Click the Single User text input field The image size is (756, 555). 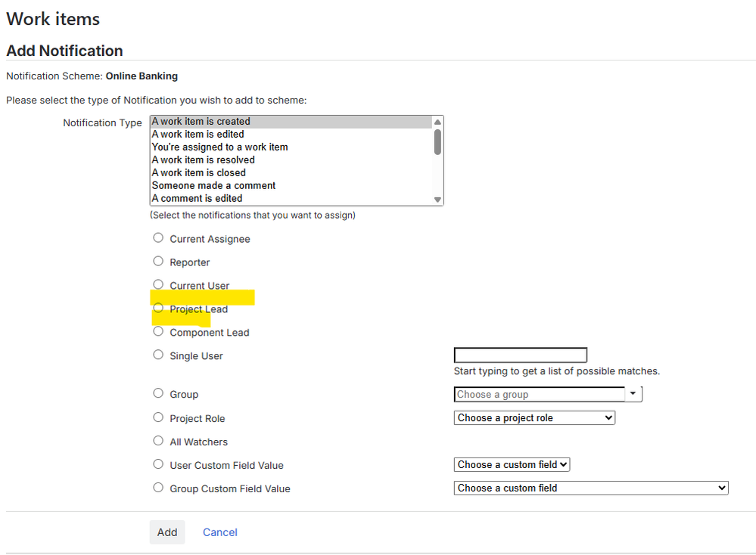tap(520, 355)
